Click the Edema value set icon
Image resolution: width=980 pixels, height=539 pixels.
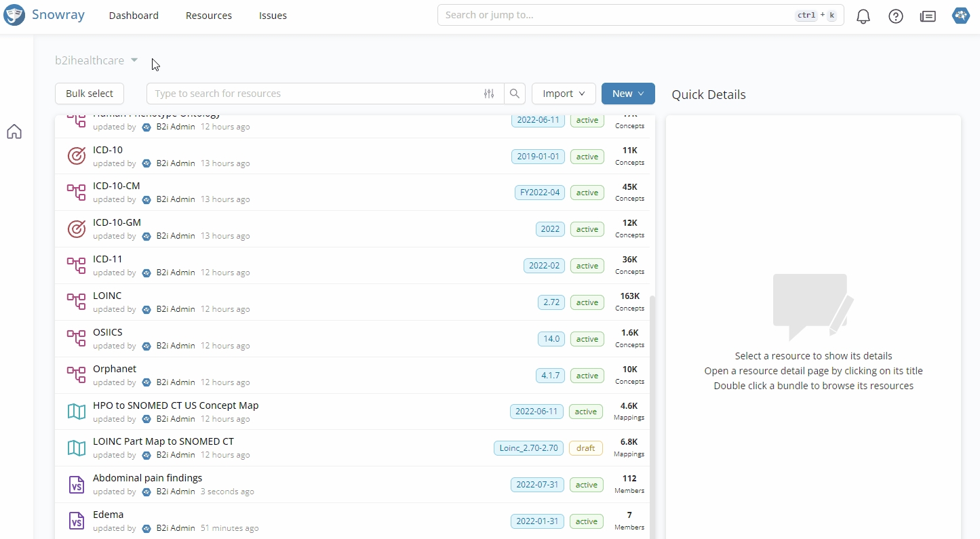tap(77, 521)
